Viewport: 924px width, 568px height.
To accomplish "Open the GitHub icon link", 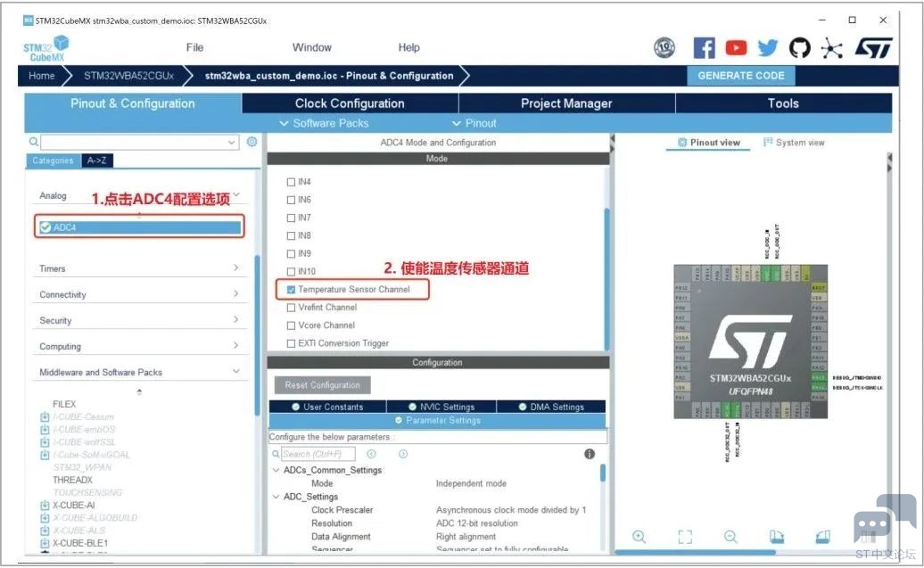I will click(800, 48).
